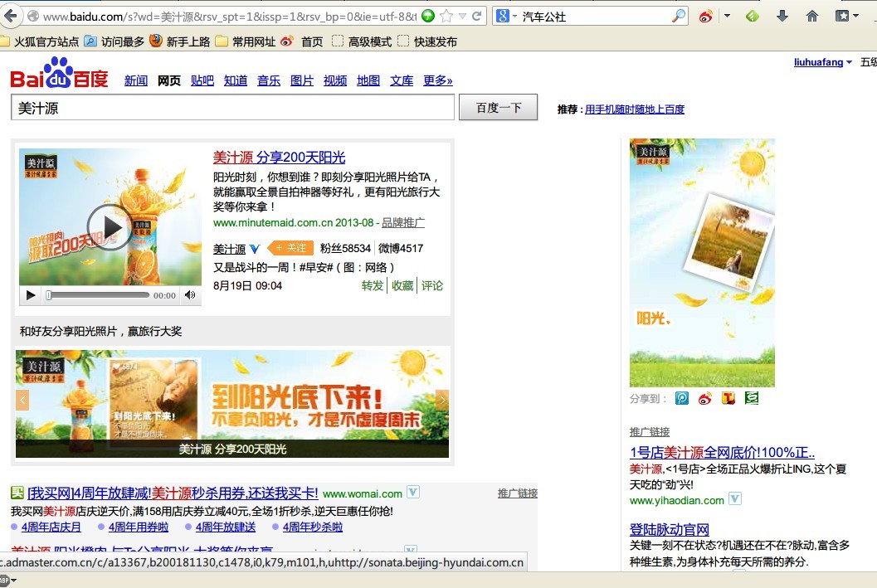
Task: Click 转发 under the Weibo post
Action: click(x=373, y=285)
